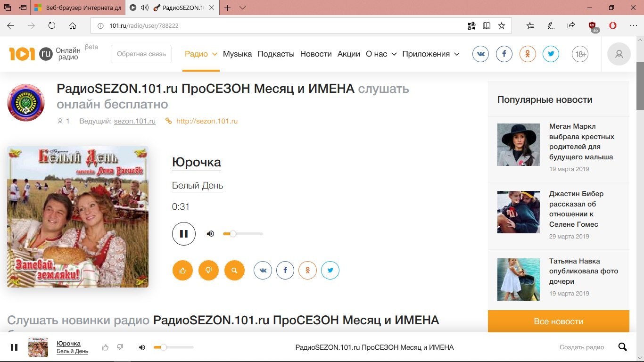Viewport: 644px width, 362px height.
Task: Dislike the track with orange thumbs-down button
Action: pyautogui.click(x=208, y=271)
